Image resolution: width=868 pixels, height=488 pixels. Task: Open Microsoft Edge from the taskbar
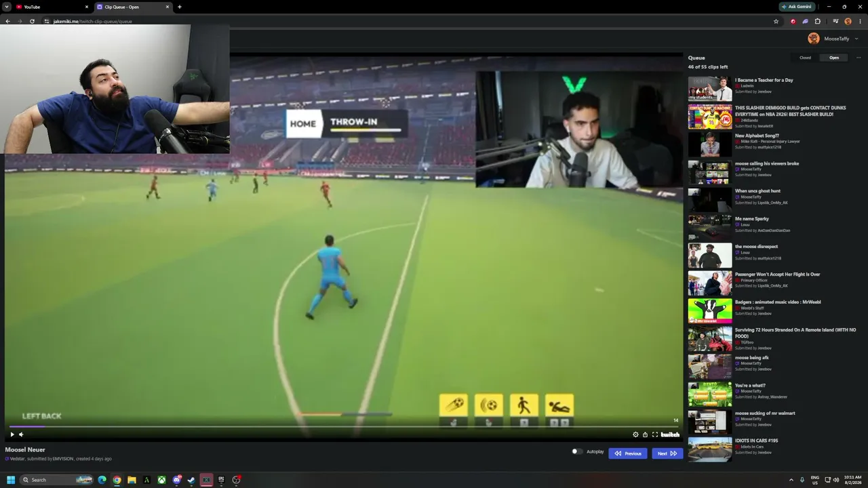102,480
